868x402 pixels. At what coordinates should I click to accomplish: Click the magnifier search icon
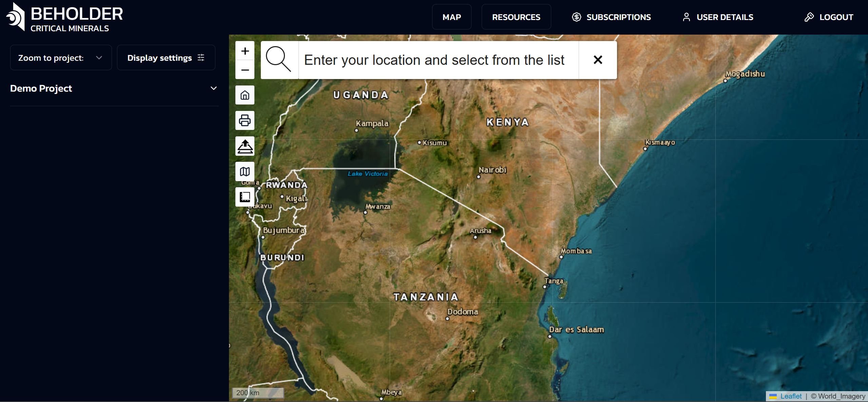[x=279, y=60]
